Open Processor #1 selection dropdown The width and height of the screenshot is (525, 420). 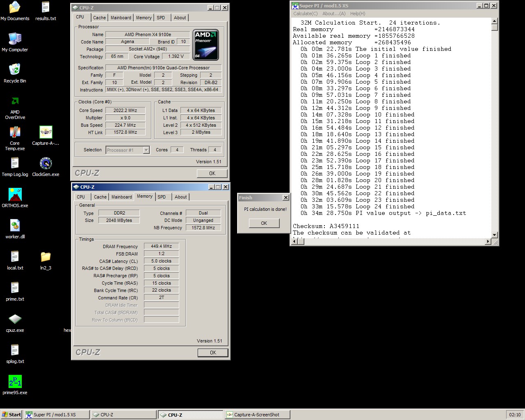[146, 150]
